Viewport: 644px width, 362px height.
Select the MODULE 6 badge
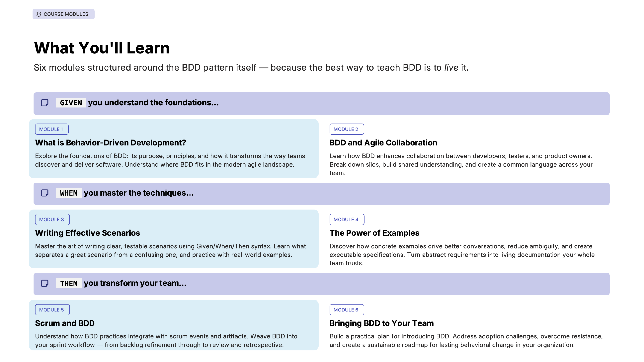[x=346, y=309]
